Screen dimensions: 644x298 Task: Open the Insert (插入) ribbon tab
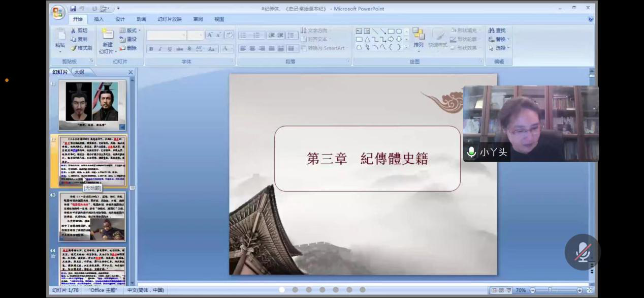pyautogui.click(x=99, y=19)
